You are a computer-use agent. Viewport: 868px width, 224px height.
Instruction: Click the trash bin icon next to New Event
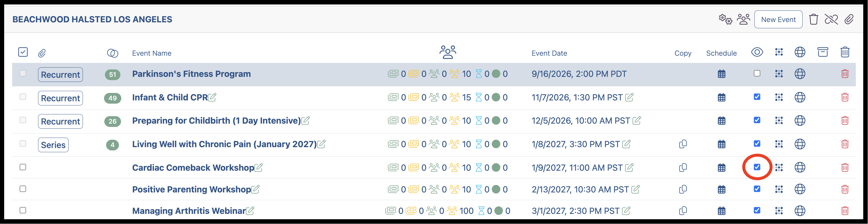point(813,19)
